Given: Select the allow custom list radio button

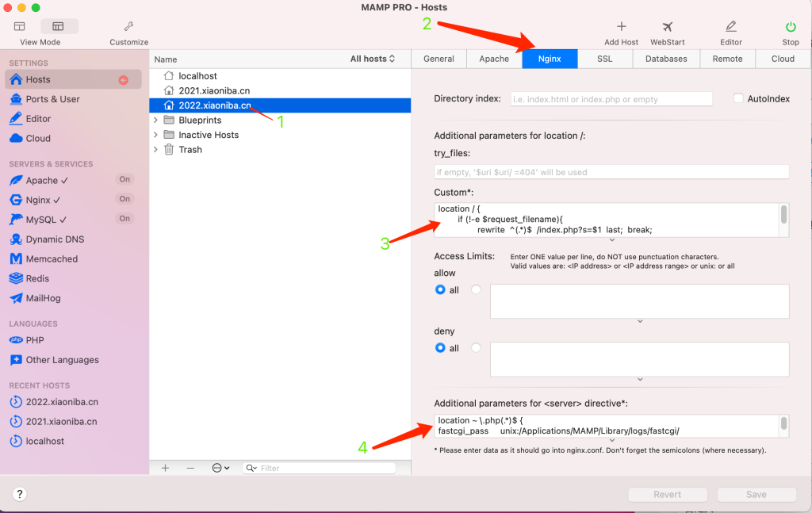Looking at the screenshot, I should pos(476,289).
